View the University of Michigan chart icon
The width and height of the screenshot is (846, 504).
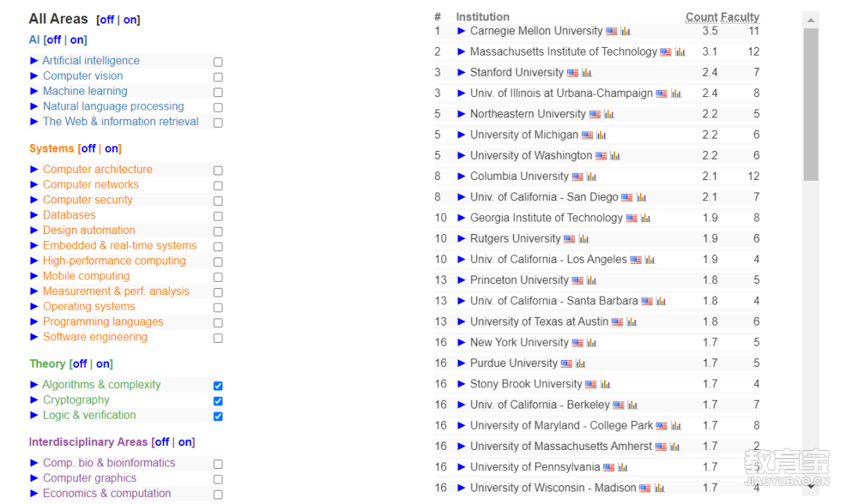pos(602,135)
